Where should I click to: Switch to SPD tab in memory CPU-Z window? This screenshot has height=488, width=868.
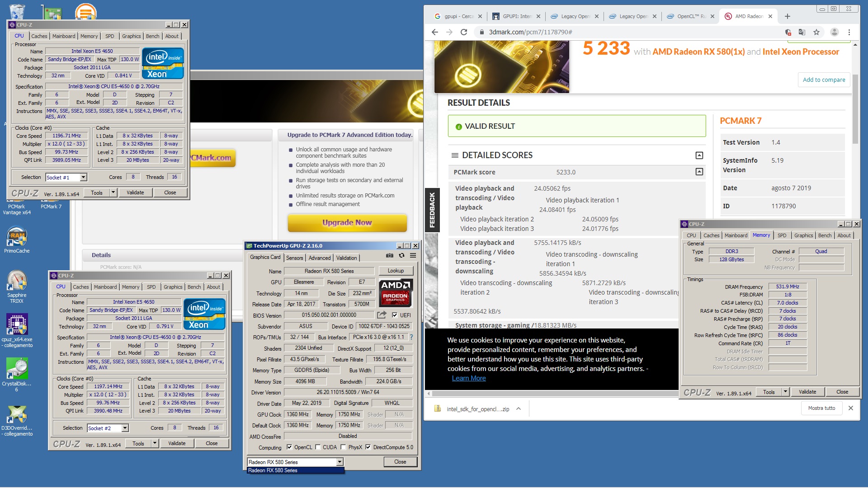(782, 235)
